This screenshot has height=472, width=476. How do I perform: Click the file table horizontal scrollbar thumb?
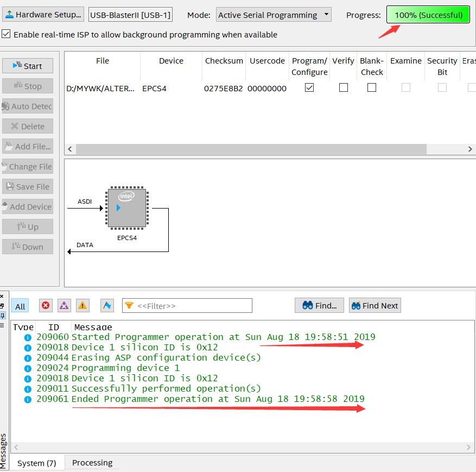tap(251, 149)
